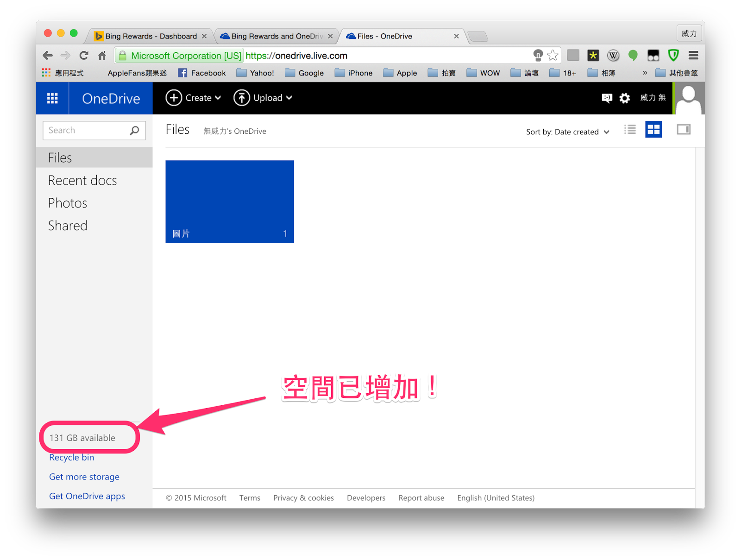Click the 威力 Chrome profile button
Image resolution: width=741 pixels, height=560 pixels.
pos(689,33)
